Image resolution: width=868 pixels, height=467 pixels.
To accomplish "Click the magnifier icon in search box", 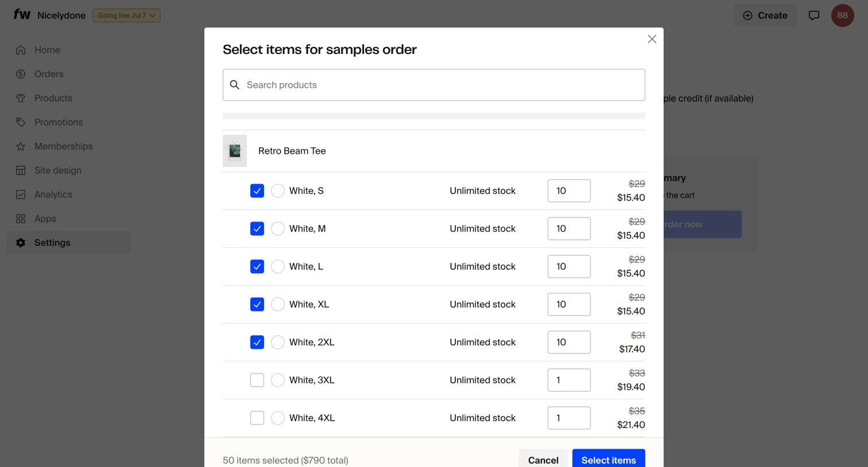I will (x=235, y=85).
